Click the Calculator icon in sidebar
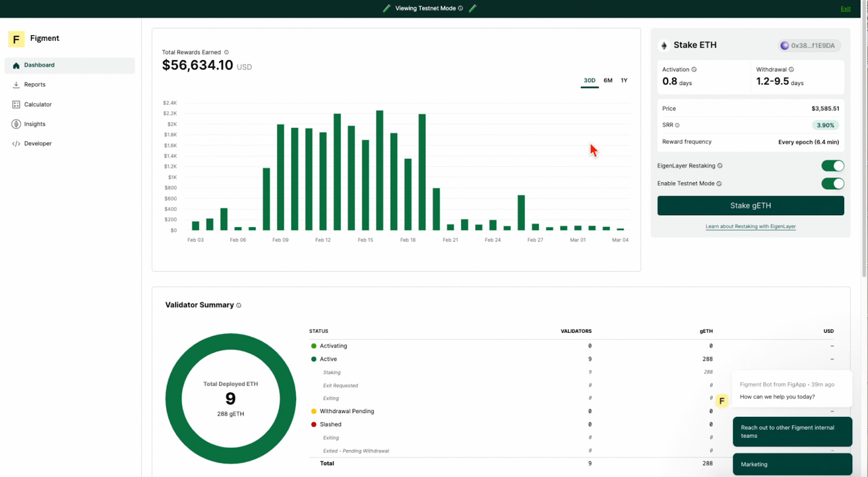Screen dimensions: 868x477 [16, 105]
